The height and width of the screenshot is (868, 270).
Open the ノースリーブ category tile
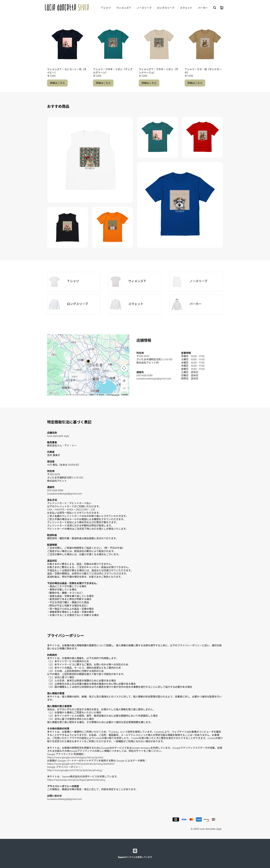pyautogui.click(x=196, y=281)
